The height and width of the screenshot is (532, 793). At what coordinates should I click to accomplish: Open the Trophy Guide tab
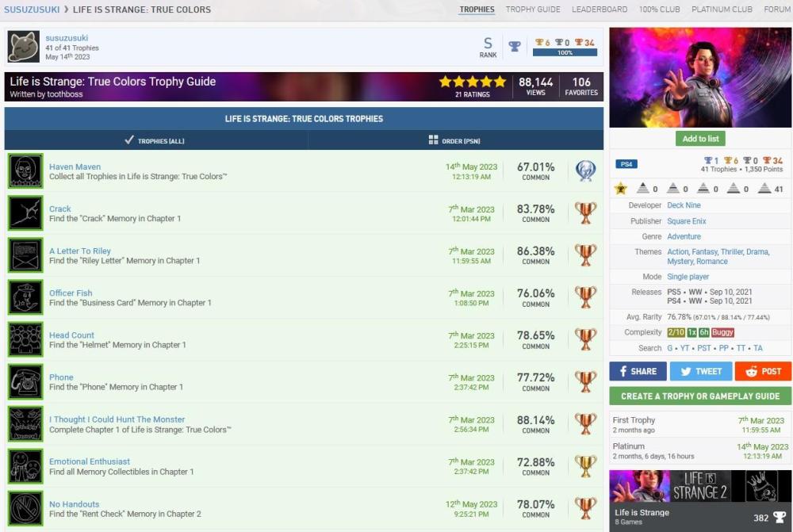(533, 10)
